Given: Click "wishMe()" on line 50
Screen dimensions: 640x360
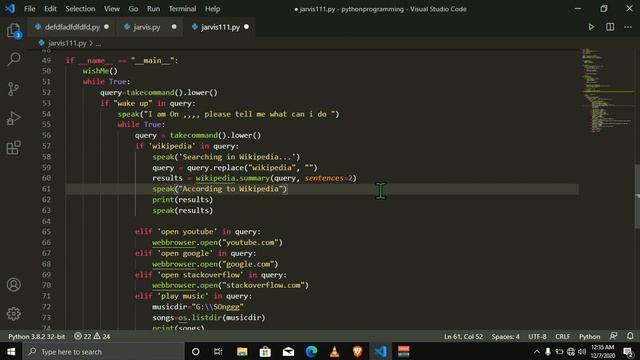Looking at the screenshot, I should coord(100,71).
